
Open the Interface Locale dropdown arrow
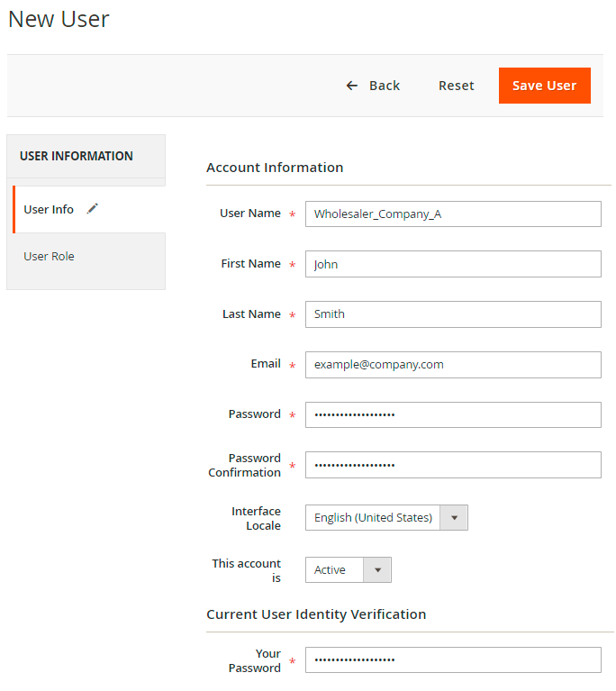[x=454, y=518]
